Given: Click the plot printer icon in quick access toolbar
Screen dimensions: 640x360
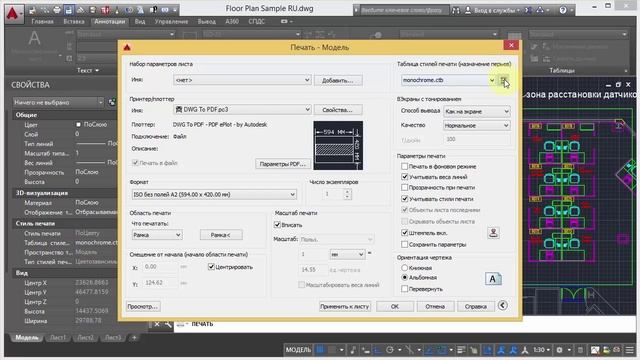Looking at the screenshot, I should tap(57, 10).
